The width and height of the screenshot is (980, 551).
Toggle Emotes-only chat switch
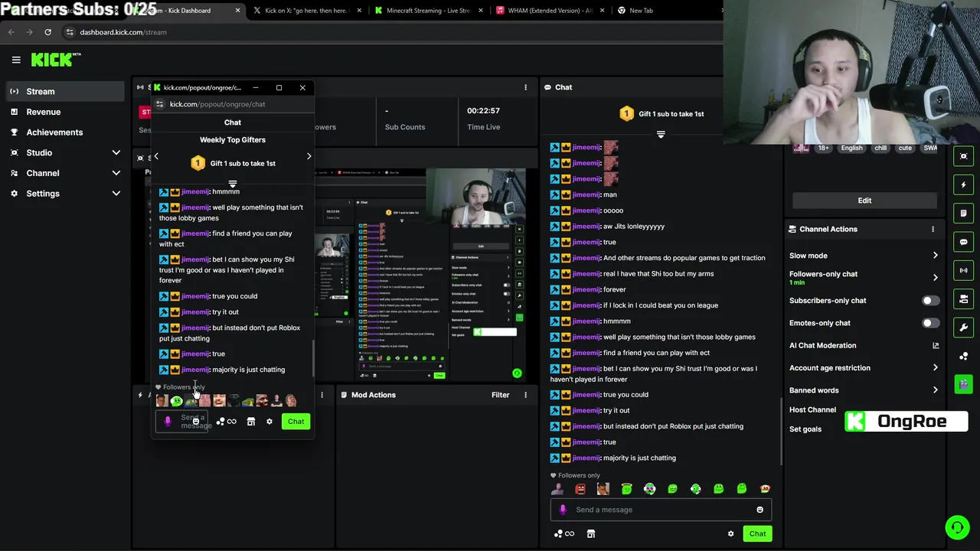click(x=929, y=323)
